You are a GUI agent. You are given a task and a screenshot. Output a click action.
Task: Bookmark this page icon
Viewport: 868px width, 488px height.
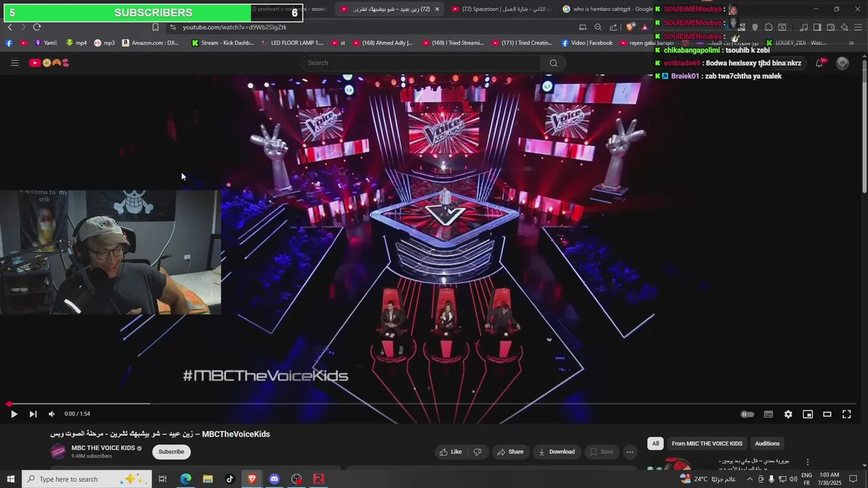pyautogui.click(x=155, y=27)
